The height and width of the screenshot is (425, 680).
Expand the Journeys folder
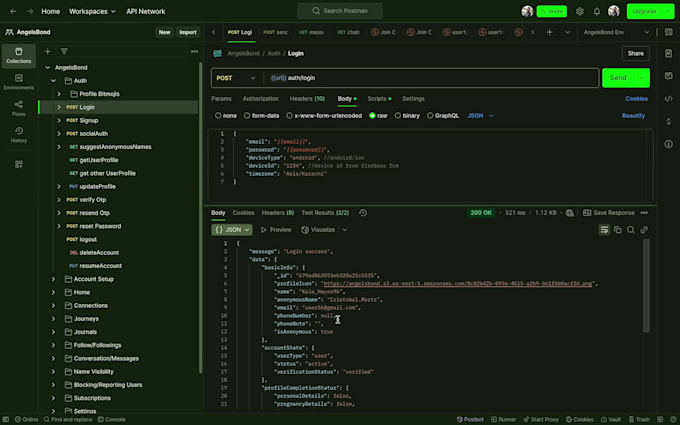tap(53, 319)
